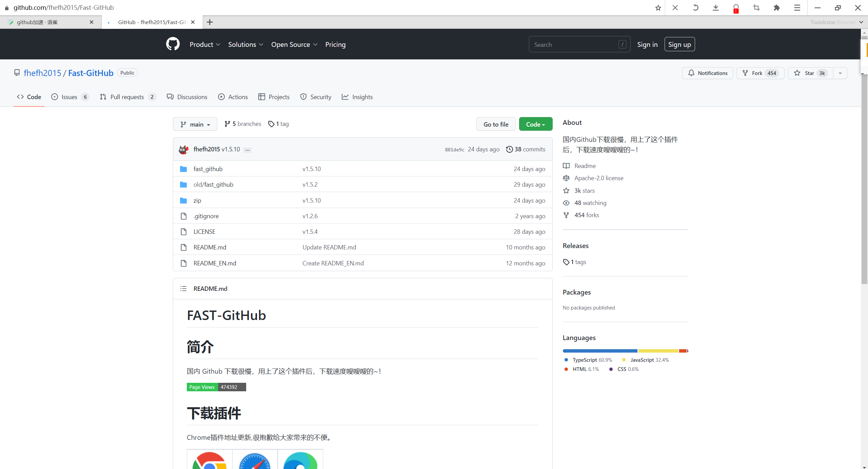This screenshot has height=469, width=868.
Task: Expand the Open Source menu
Action: tap(294, 44)
